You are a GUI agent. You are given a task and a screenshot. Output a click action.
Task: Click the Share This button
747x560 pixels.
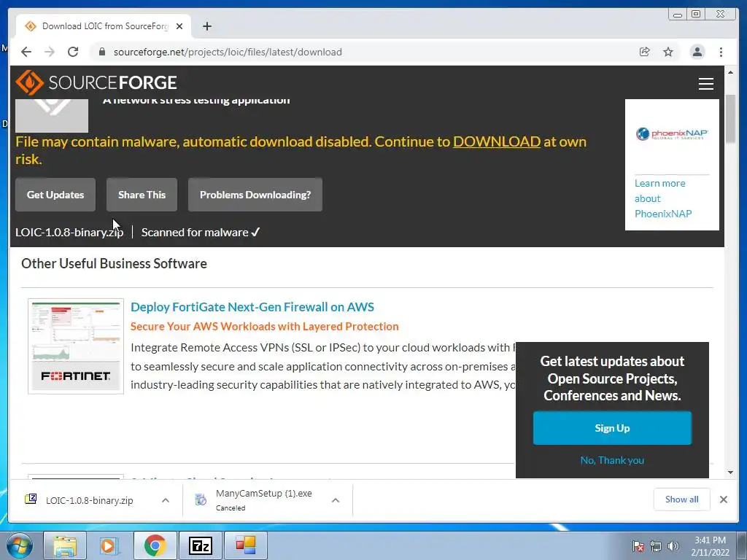(x=142, y=194)
